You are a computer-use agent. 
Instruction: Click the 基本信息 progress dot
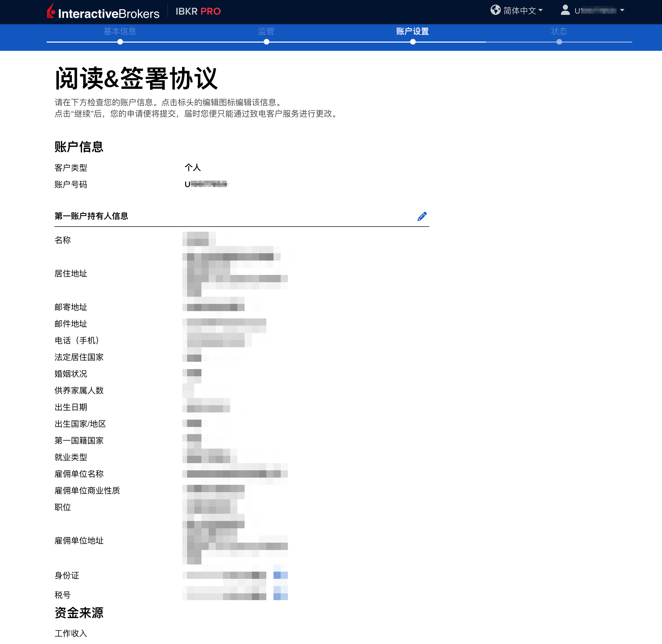[x=120, y=42]
